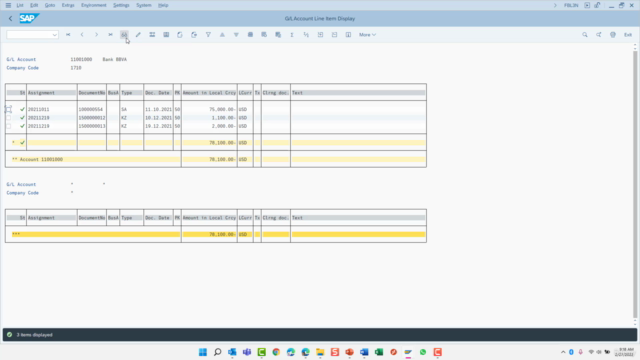Click the Save Layout icon
640x360 pixels.
pyautogui.click(x=278, y=35)
